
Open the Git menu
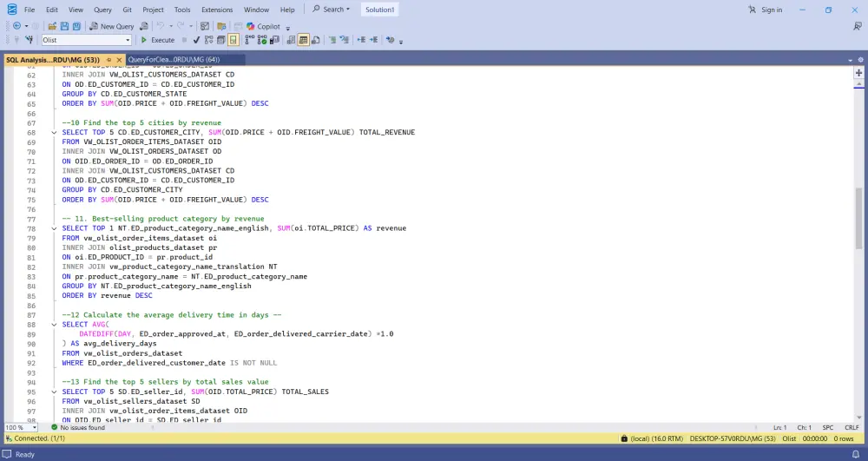128,10
